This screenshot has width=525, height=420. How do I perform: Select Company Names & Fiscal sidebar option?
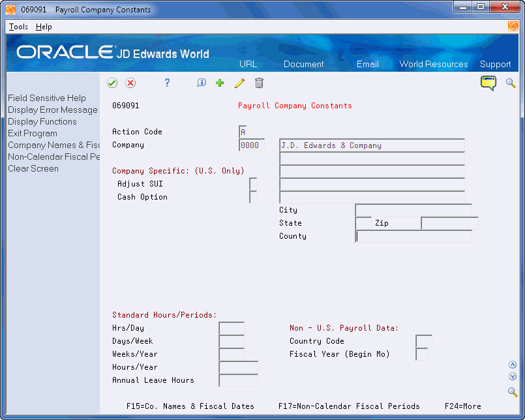54,145
